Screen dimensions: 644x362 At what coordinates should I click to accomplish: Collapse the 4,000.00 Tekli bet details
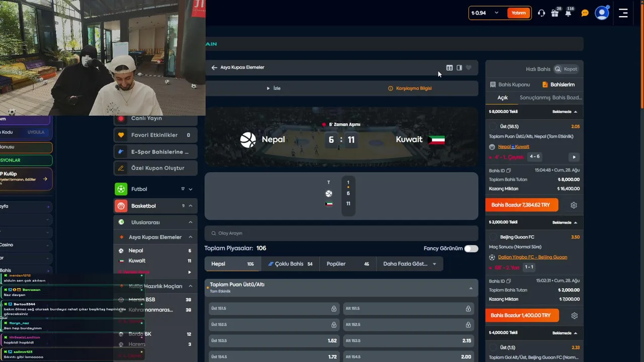click(x=576, y=333)
